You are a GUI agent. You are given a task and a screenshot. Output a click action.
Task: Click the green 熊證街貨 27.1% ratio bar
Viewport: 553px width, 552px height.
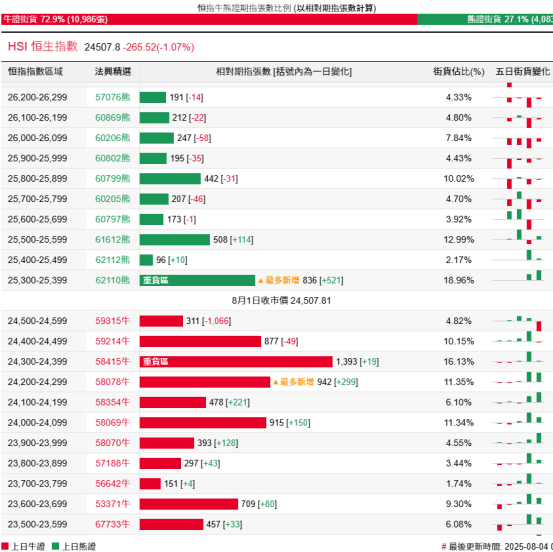tap(485, 19)
